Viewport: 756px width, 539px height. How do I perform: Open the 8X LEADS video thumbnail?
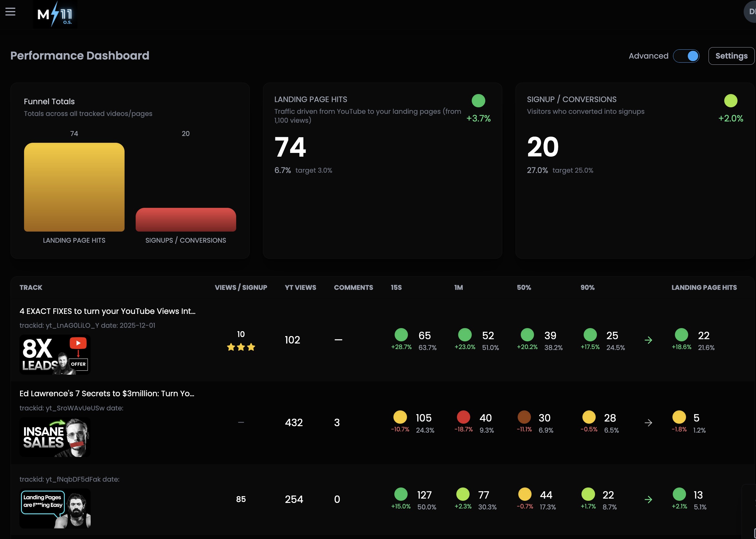pos(55,355)
